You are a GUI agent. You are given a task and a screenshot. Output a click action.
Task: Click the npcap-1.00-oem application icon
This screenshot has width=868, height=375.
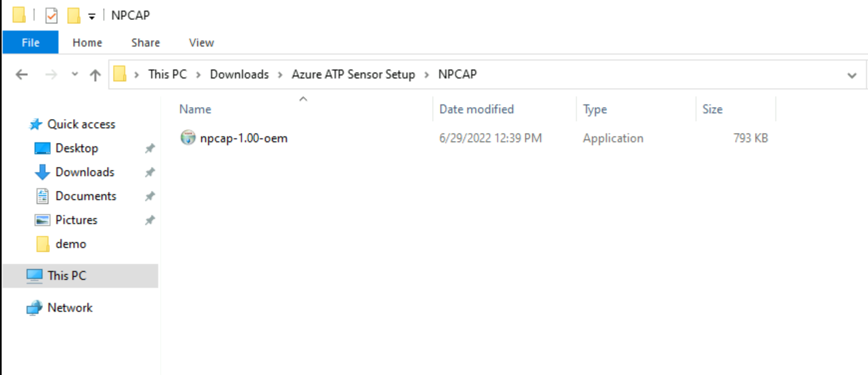(188, 138)
